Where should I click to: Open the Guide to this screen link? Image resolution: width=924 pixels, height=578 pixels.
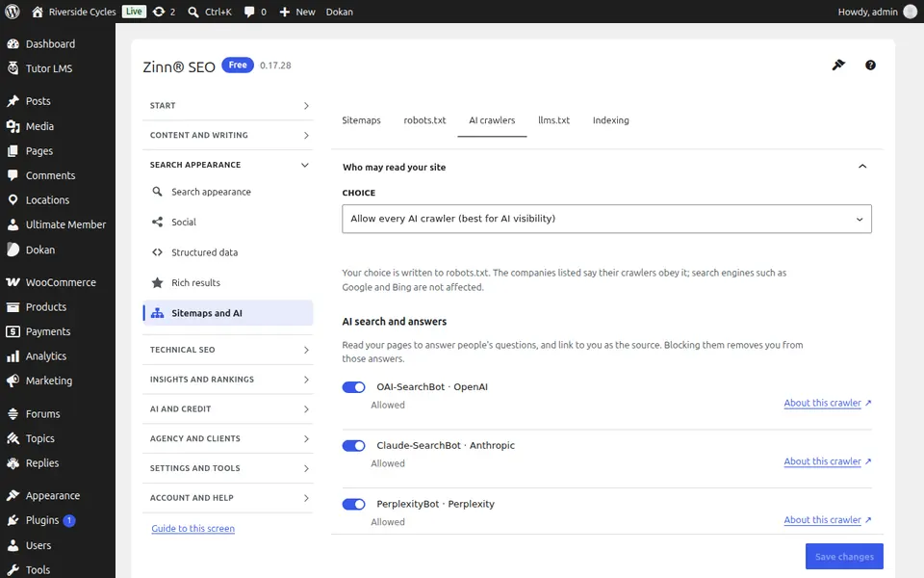coord(192,529)
